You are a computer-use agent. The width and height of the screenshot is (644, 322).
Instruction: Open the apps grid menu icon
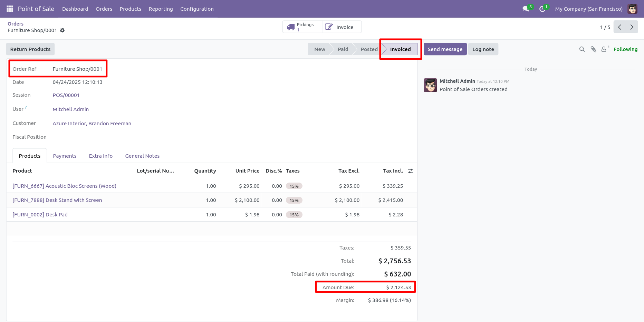click(10, 9)
